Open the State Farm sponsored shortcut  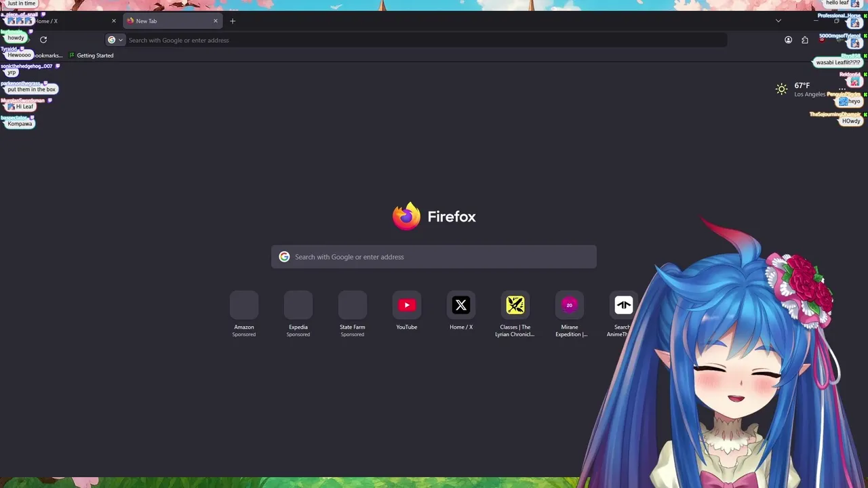[x=353, y=305]
